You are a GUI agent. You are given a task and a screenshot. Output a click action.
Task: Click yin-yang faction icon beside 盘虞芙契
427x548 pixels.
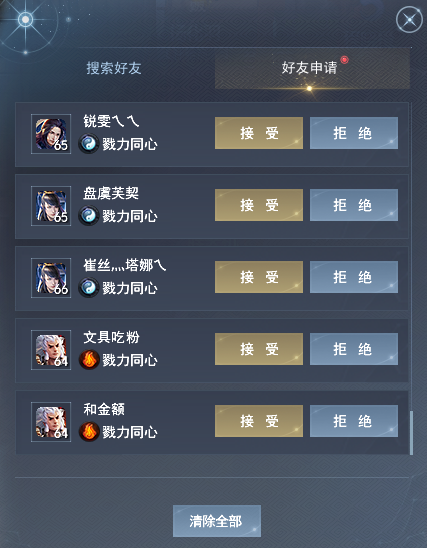point(89,216)
